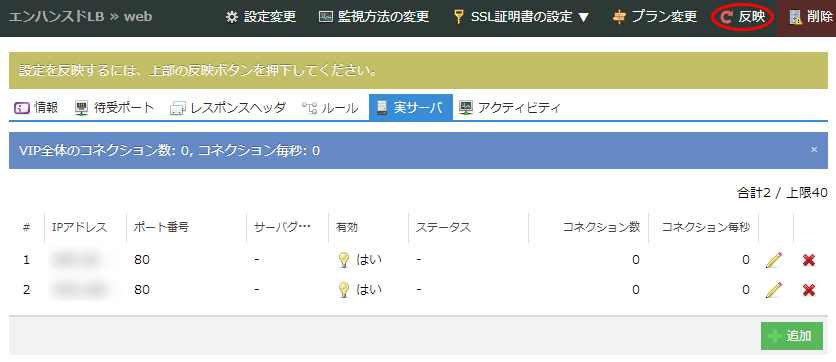836x362 pixels.
Task: Click the 反映 apply button
Action: click(x=743, y=18)
